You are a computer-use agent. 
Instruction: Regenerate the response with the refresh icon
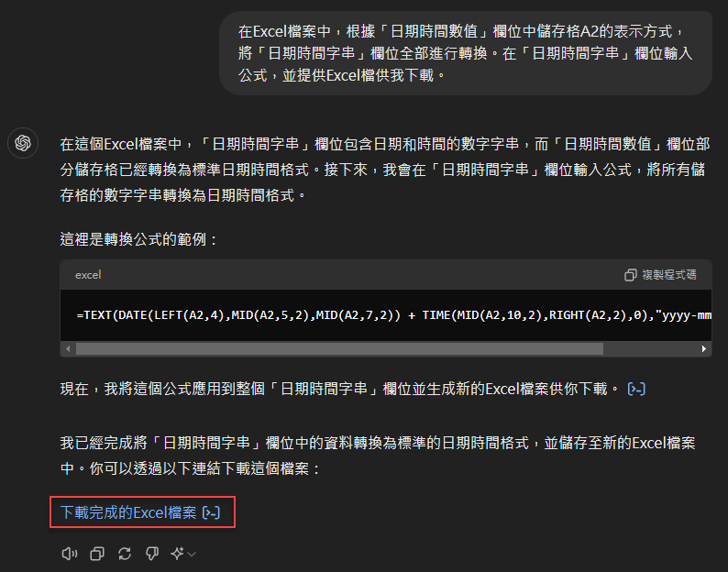(x=125, y=554)
